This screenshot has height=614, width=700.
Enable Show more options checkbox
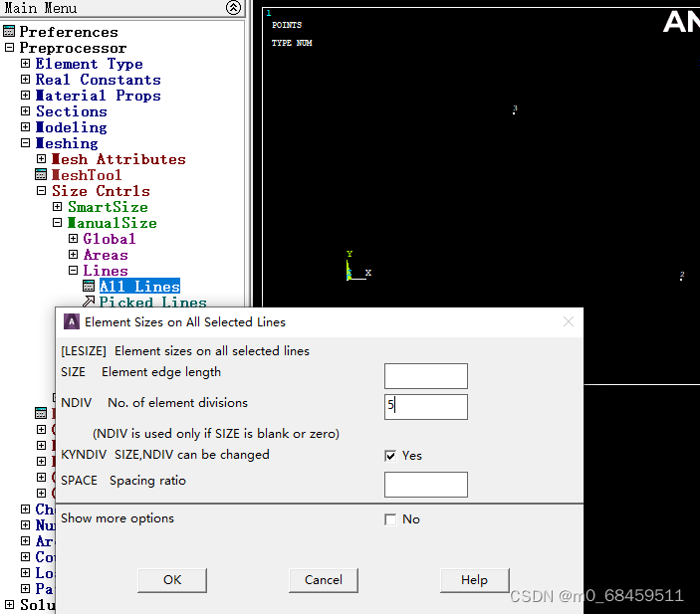[x=390, y=519]
